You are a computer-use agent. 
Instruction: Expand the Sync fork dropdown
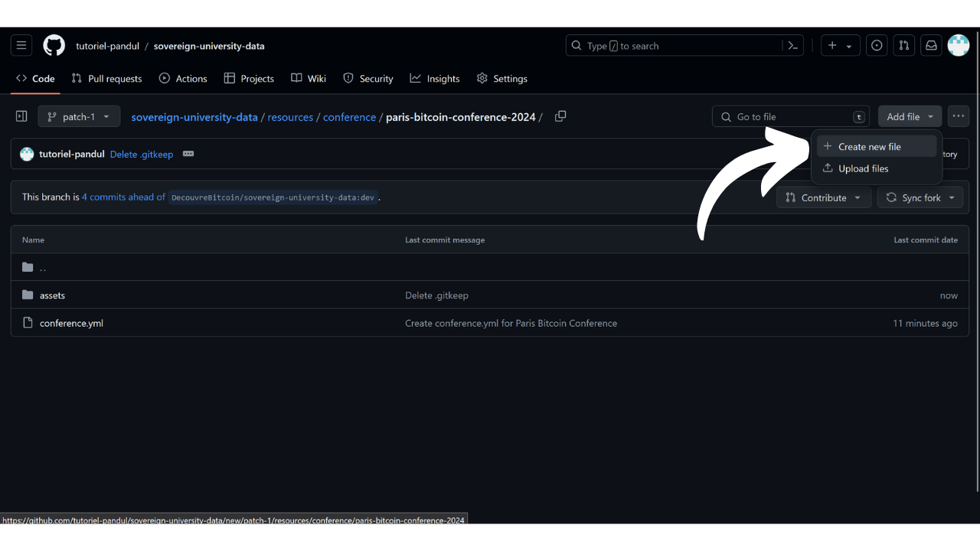(920, 197)
